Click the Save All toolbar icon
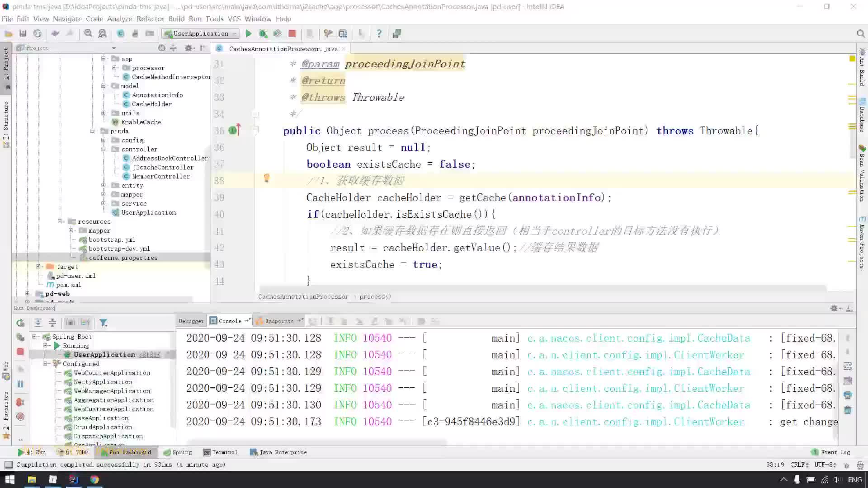 point(23,33)
